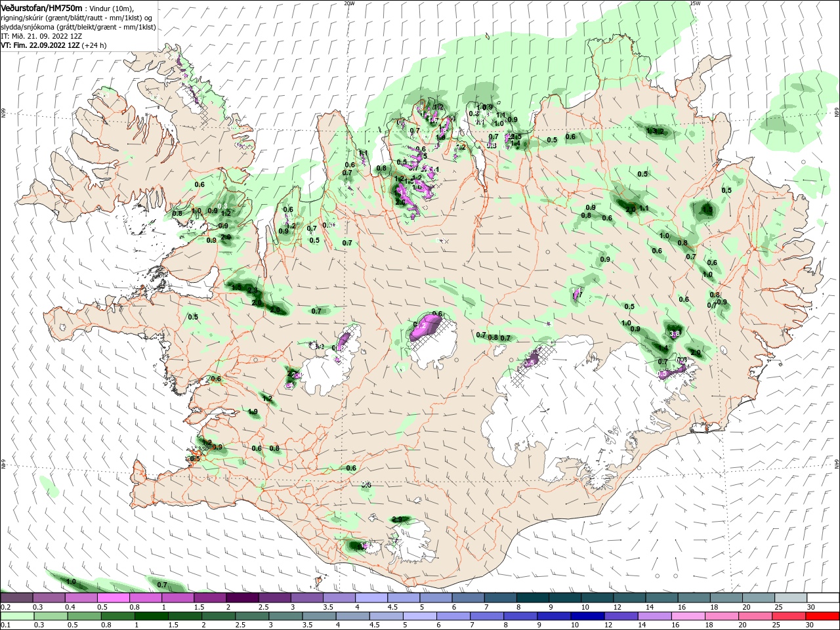Click the 0.4 label on the upper scale
The height and width of the screenshot is (630, 840).
[70, 607]
